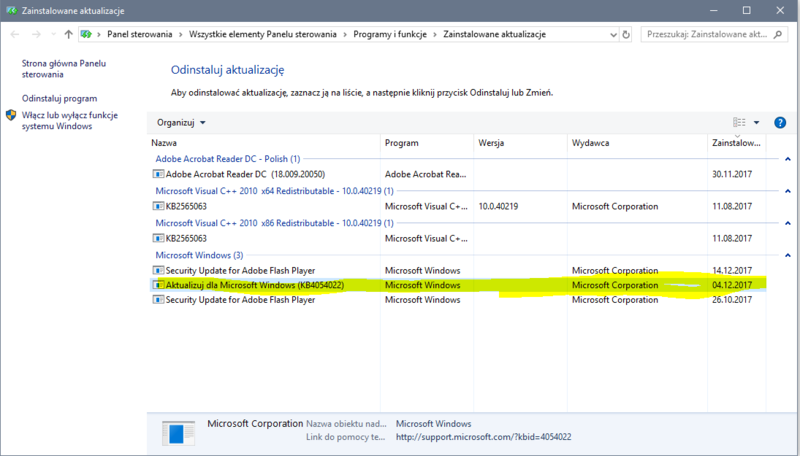Viewport: 800px width, 456px height.
Task: Collapse Visual C++ 2010 x64 group arrow
Action: click(x=788, y=191)
